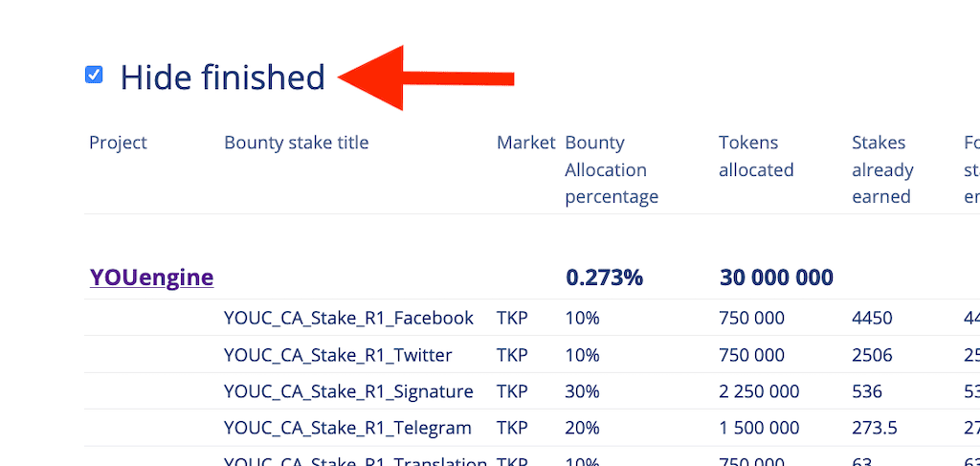
Task: Click the TKP market in Facebook row
Action: pyautogui.click(x=513, y=318)
